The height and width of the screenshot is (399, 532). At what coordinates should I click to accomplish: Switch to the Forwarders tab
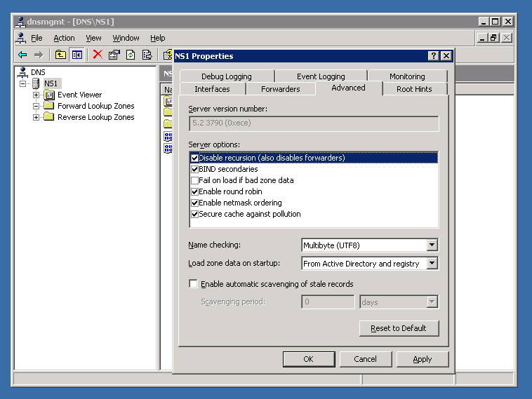[281, 89]
